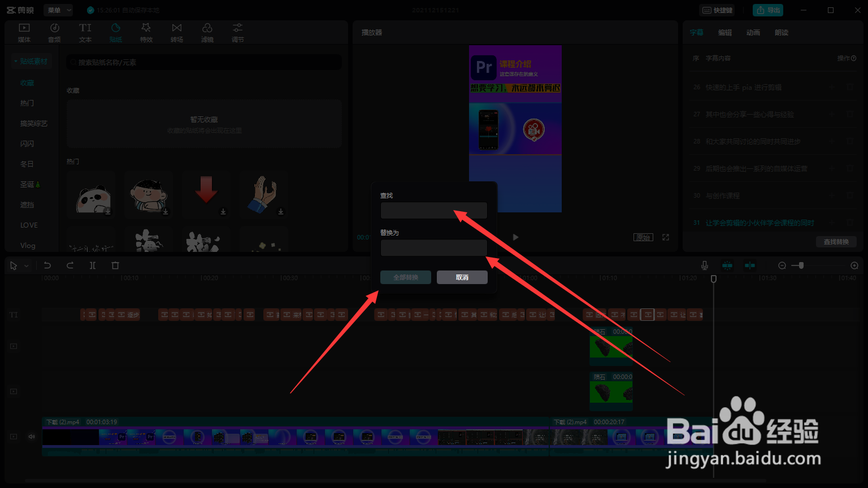The width and height of the screenshot is (868, 488).
Task: Switch to the 编辑 tab
Action: click(725, 33)
